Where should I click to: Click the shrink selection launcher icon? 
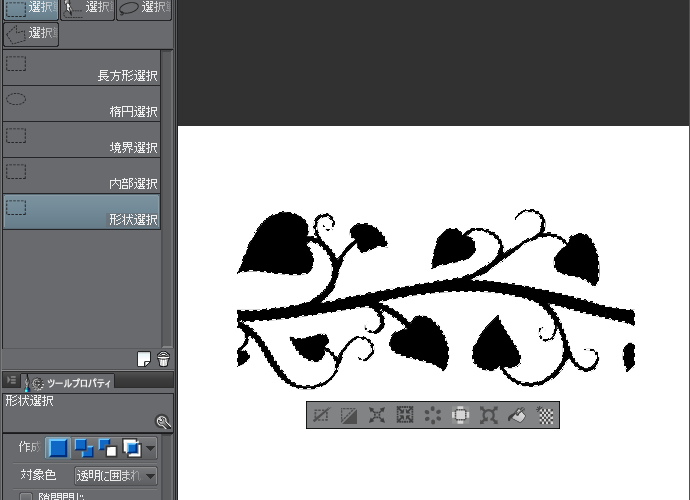(405, 415)
